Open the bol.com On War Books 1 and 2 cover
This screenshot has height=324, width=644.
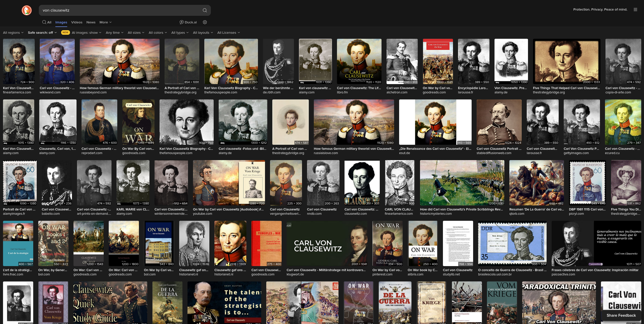pos(53,243)
